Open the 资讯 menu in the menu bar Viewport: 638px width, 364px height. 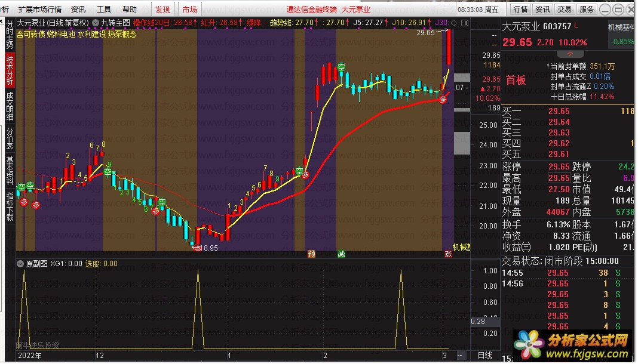[78, 9]
